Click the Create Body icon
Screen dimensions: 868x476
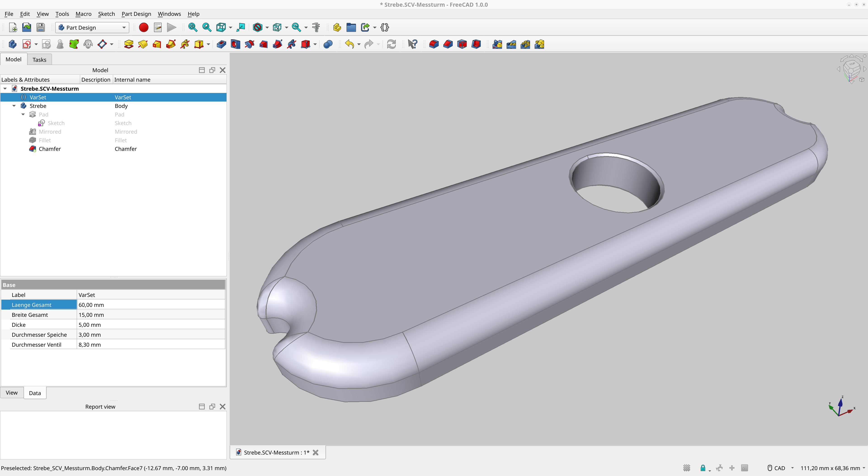pyautogui.click(x=12, y=44)
